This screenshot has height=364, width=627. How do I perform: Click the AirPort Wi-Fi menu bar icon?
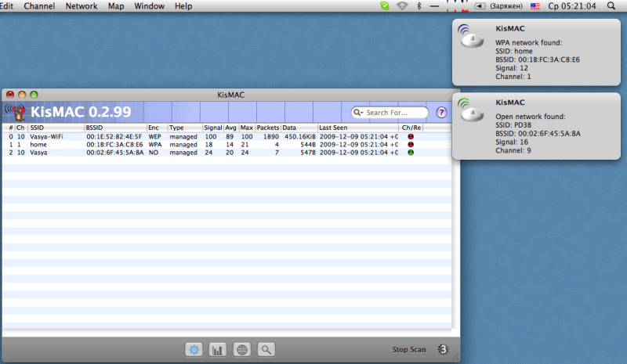[x=402, y=6]
